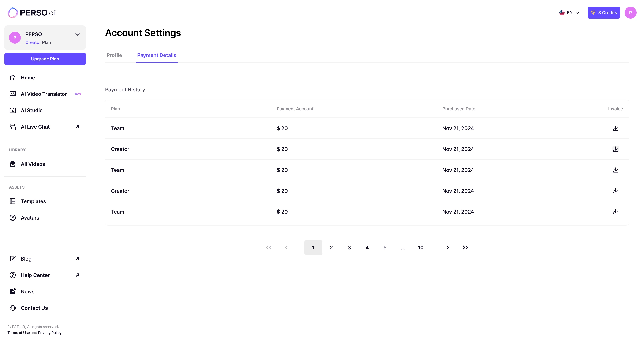Go to the first page with double-left arrows

[x=269, y=247]
